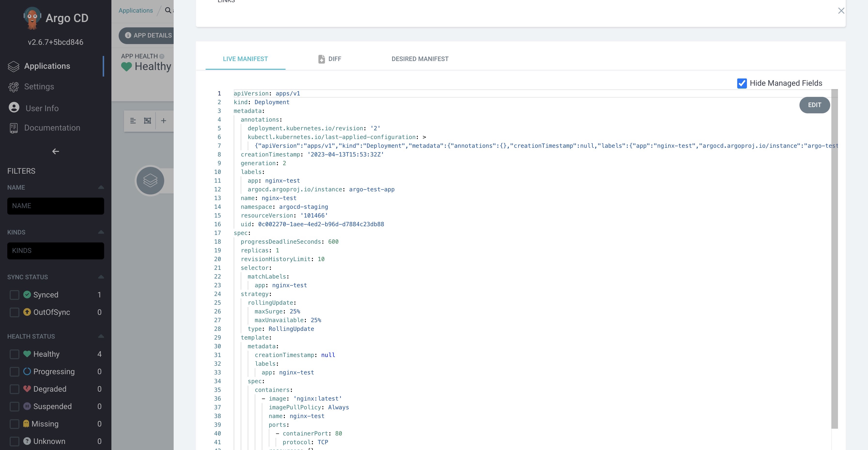868x450 pixels.
Task: Click the 'replicas: 1' manifest line
Action: pos(260,250)
